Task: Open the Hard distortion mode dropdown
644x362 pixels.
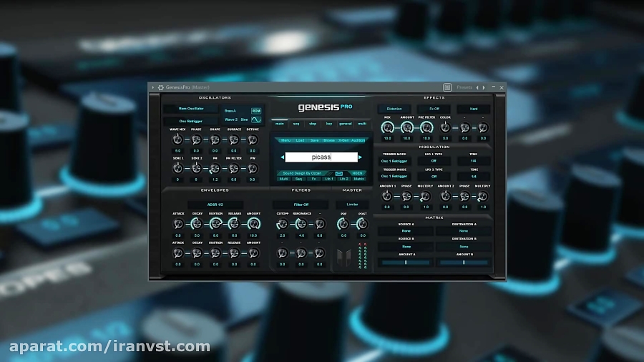Action: pyautogui.click(x=474, y=109)
